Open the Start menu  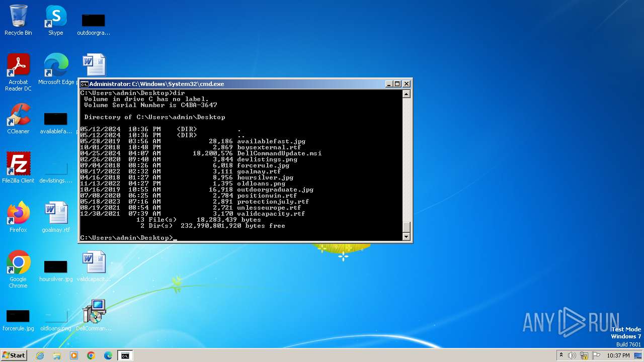(14, 355)
